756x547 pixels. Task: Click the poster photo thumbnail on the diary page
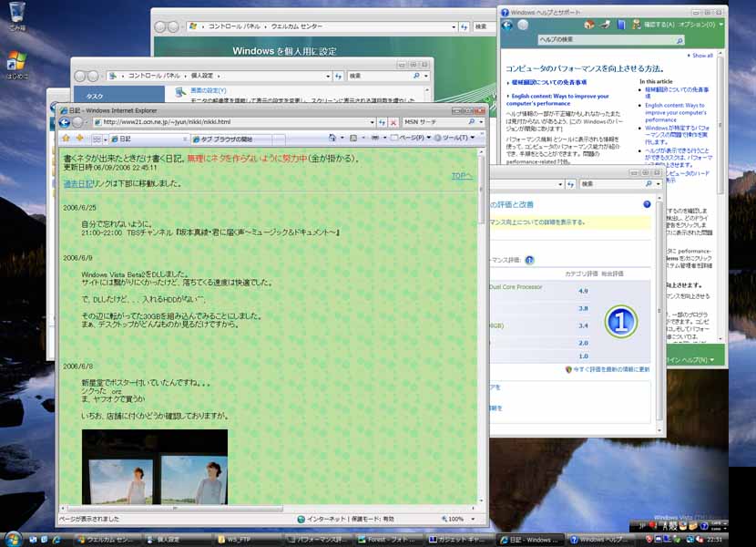(x=155, y=467)
